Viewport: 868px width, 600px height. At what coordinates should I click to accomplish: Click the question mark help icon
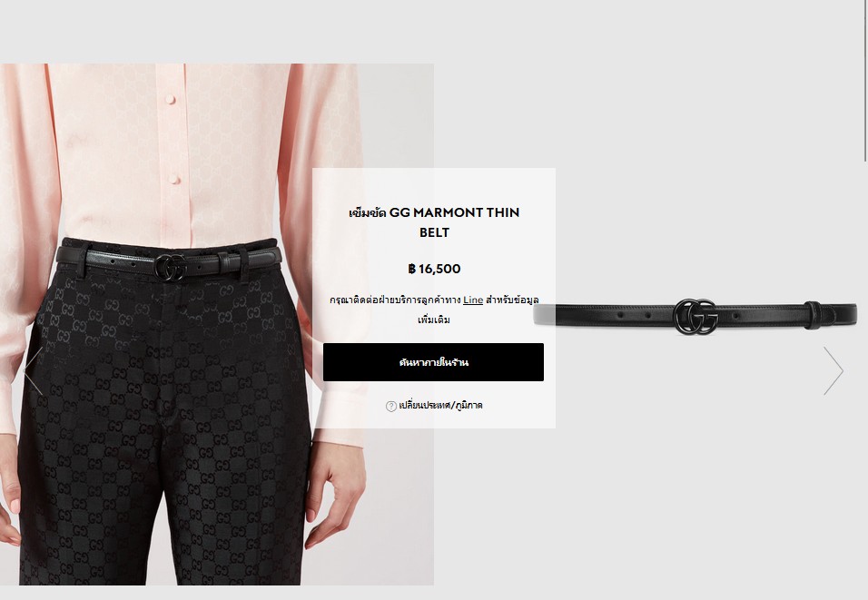click(390, 406)
